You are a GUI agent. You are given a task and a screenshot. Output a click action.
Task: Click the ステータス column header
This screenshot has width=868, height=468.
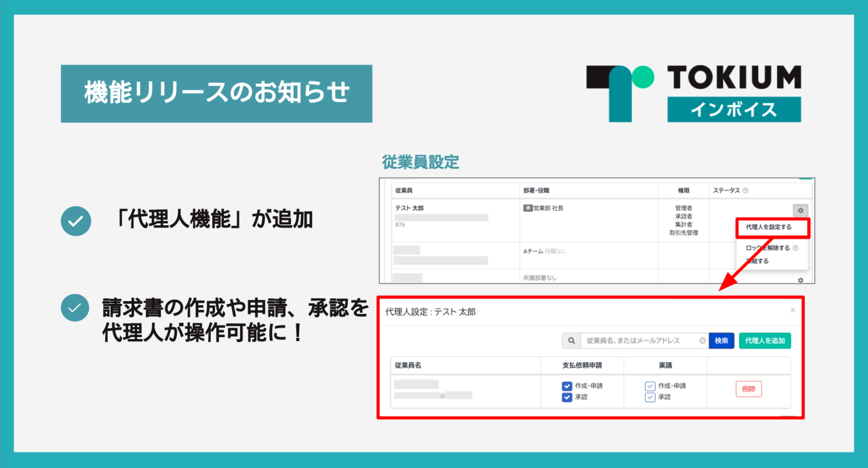pos(726,191)
